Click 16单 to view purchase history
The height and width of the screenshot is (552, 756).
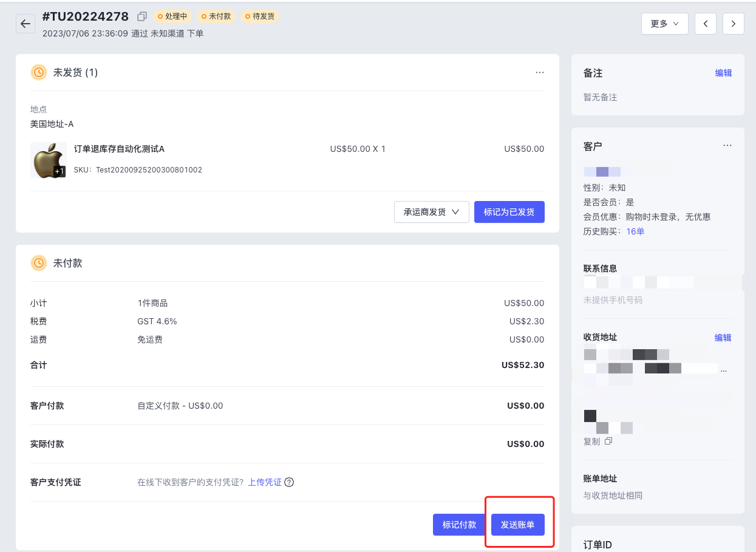click(x=635, y=231)
